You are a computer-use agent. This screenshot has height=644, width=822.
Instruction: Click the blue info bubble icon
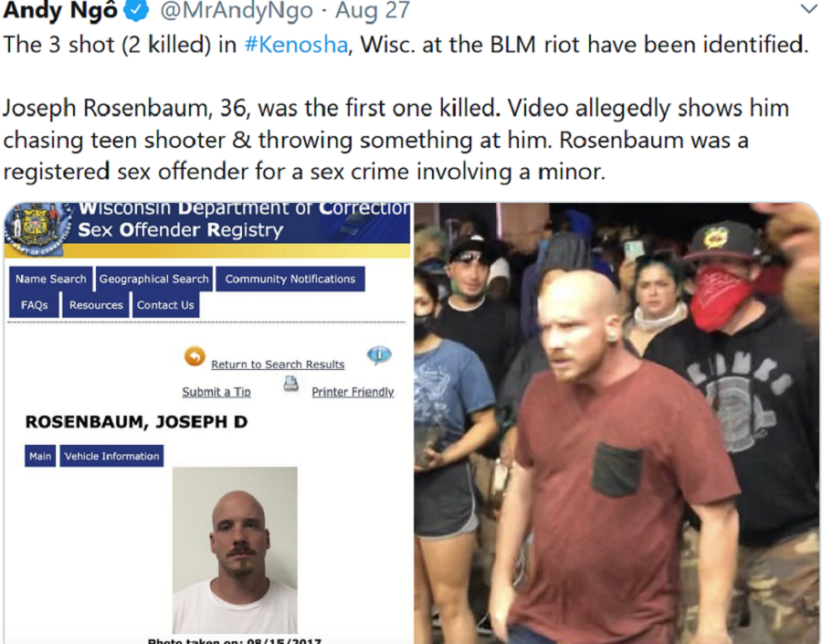pos(379,355)
